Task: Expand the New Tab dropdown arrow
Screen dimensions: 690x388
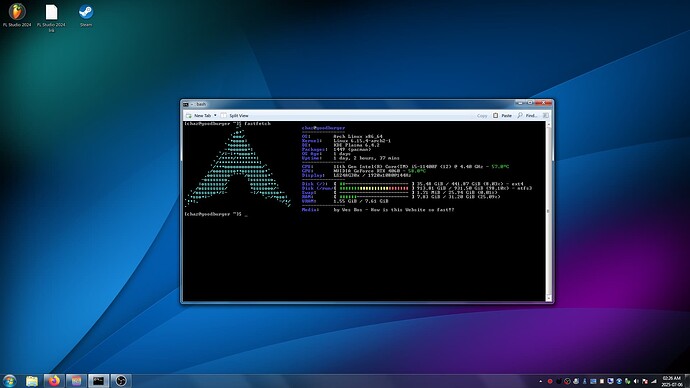Action: click(x=215, y=115)
